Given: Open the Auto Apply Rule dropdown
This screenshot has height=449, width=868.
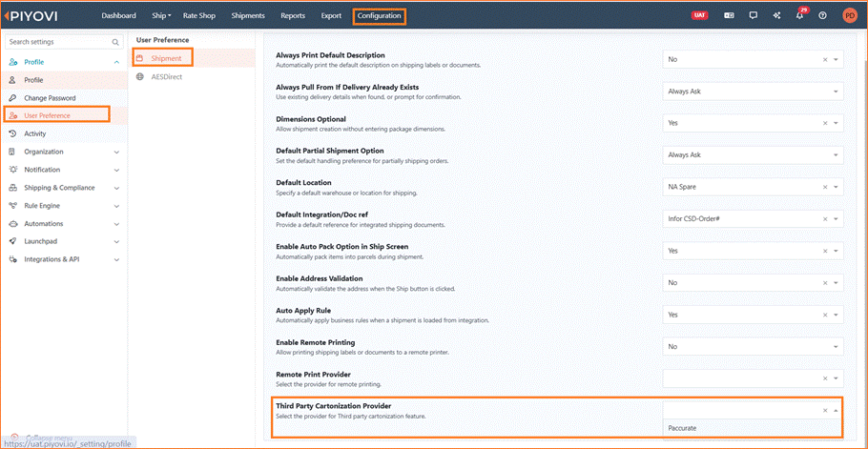Looking at the screenshot, I should point(836,315).
